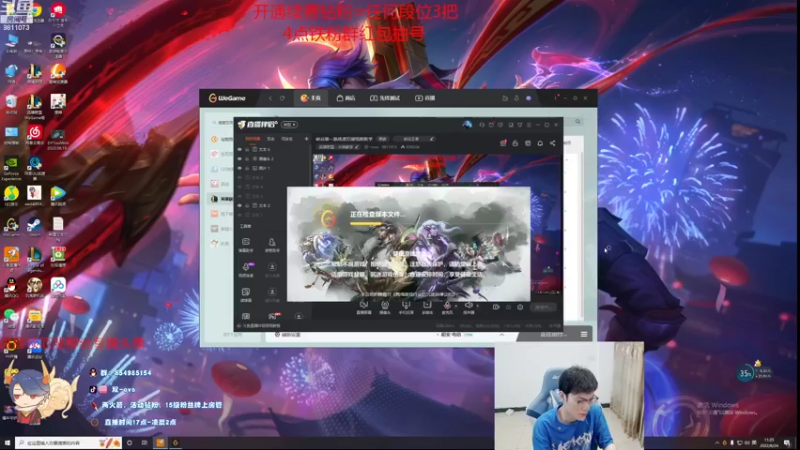Open the first toolbox tool icon

click(x=246, y=244)
